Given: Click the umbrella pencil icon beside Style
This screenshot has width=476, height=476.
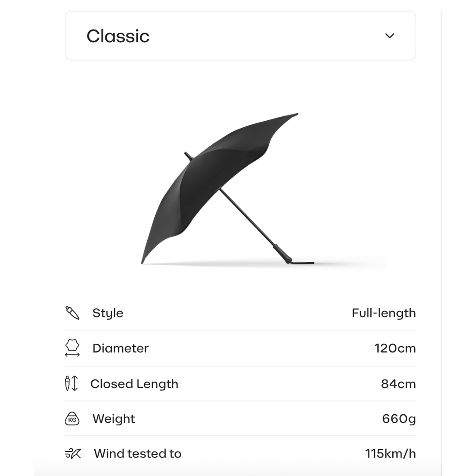Looking at the screenshot, I should point(72,313).
